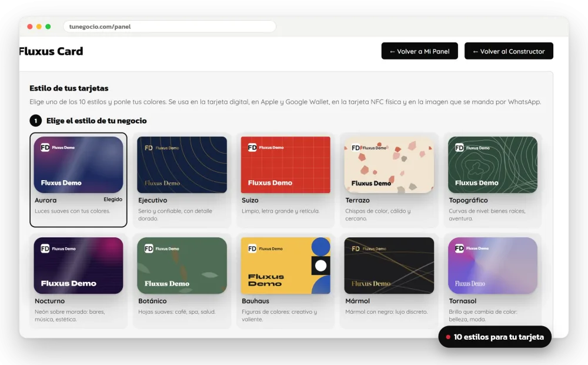Viewport: 588px width, 365px height.
Task: Click 'Chispas de color, cálido y cercano.' text
Action: point(378,215)
